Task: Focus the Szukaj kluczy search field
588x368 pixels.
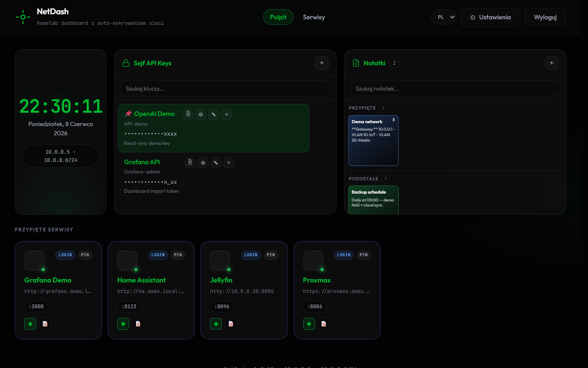Action: click(x=225, y=88)
